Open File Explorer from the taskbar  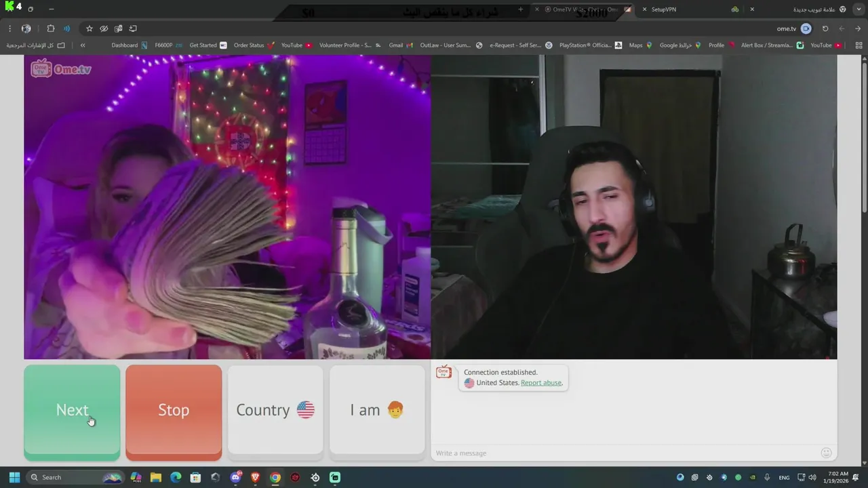pos(155,477)
